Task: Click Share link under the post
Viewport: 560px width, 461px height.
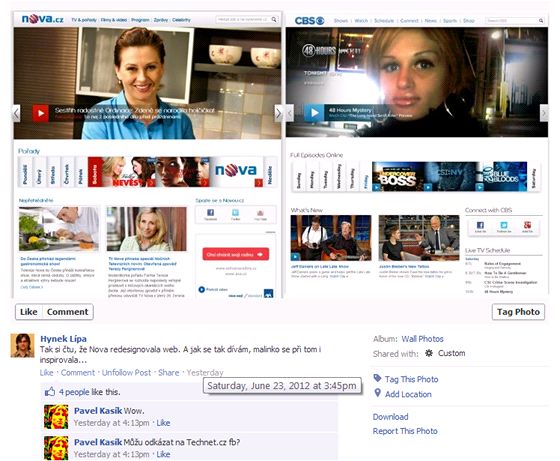Action: pos(169,372)
